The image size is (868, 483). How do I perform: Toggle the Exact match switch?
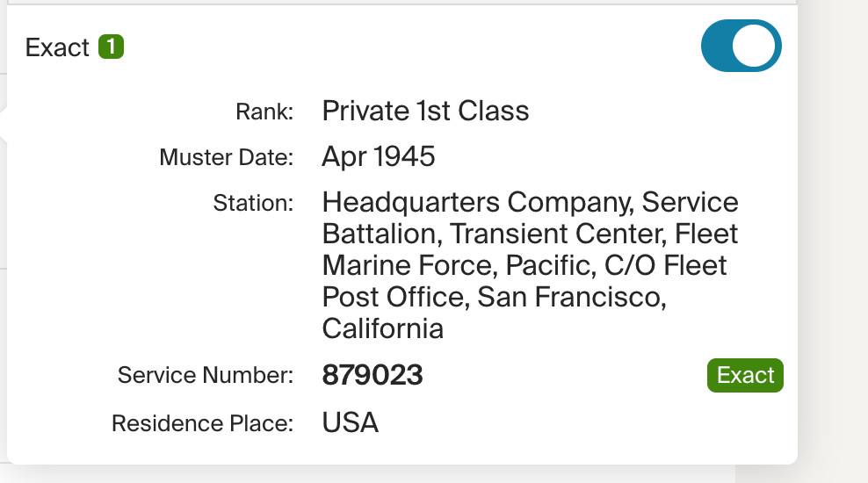(x=741, y=46)
